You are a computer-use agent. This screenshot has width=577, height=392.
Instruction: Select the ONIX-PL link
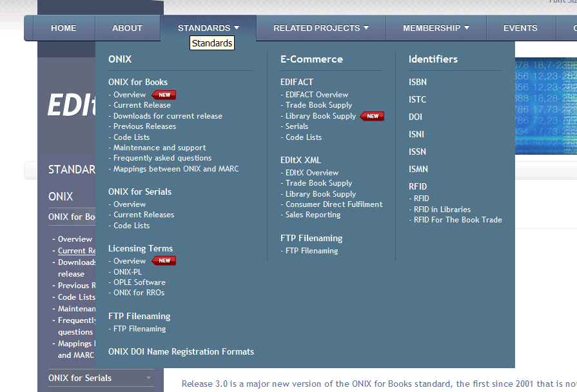tap(128, 272)
